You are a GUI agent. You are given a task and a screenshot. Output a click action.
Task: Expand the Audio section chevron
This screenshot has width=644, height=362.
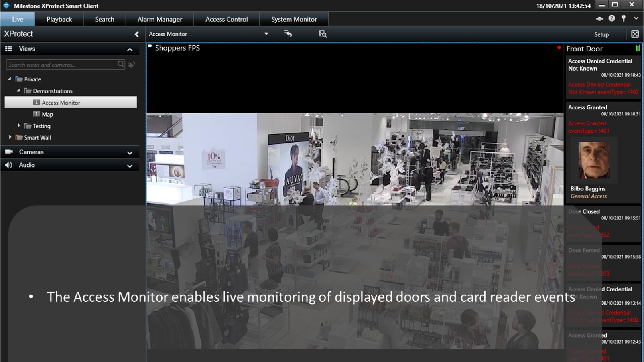tap(130, 166)
